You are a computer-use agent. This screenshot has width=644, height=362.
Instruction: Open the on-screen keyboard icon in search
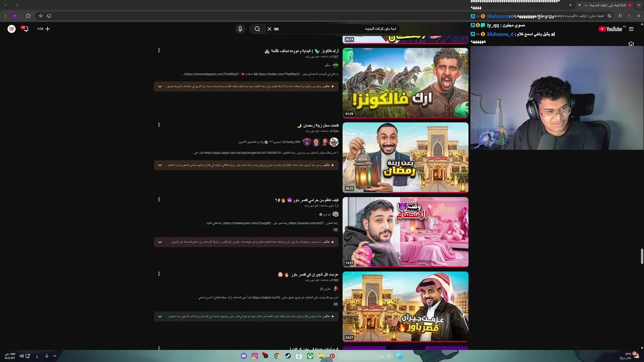[276, 29]
